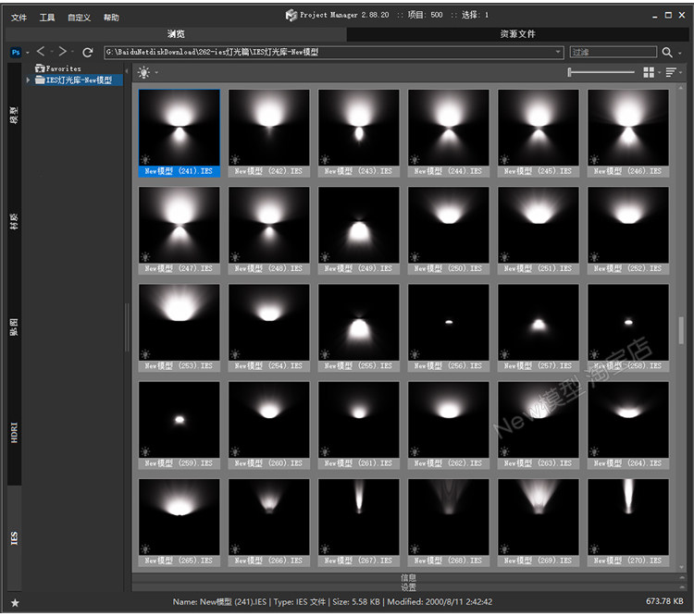The height and width of the screenshot is (616, 694).
Task: Open the sort options list icon
Action: point(671,72)
